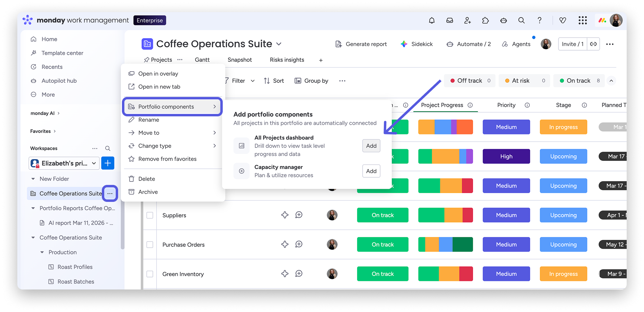Add the Capacity manager component
644x312 pixels.
point(371,171)
